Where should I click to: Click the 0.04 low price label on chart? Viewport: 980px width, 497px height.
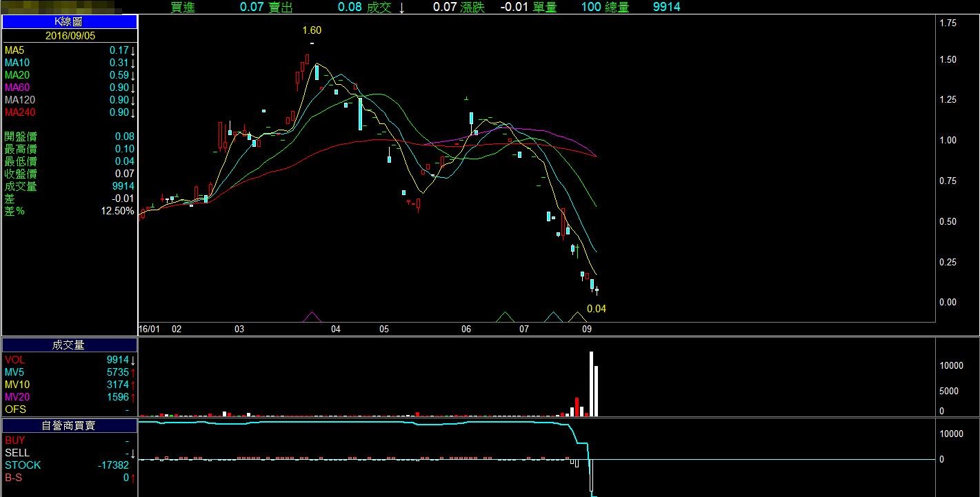596,309
